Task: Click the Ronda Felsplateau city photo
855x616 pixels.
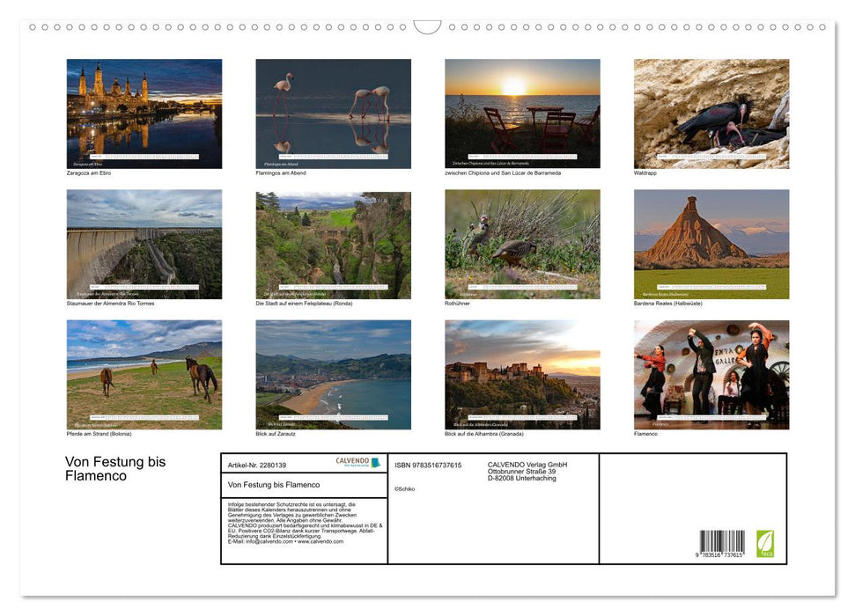Action: [333, 244]
